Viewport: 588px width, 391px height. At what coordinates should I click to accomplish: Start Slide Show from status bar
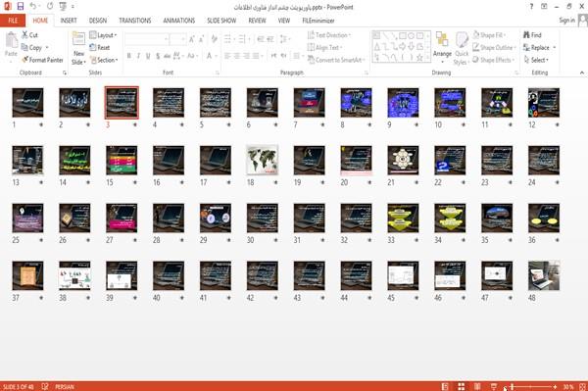(x=494, y=386)
